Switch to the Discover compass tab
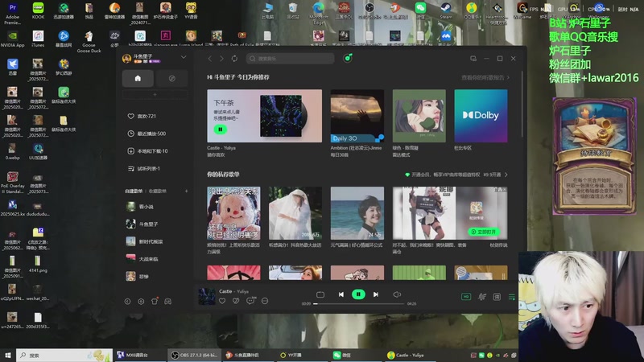Viewport: 644px width, 362px height. coord(171,78)
